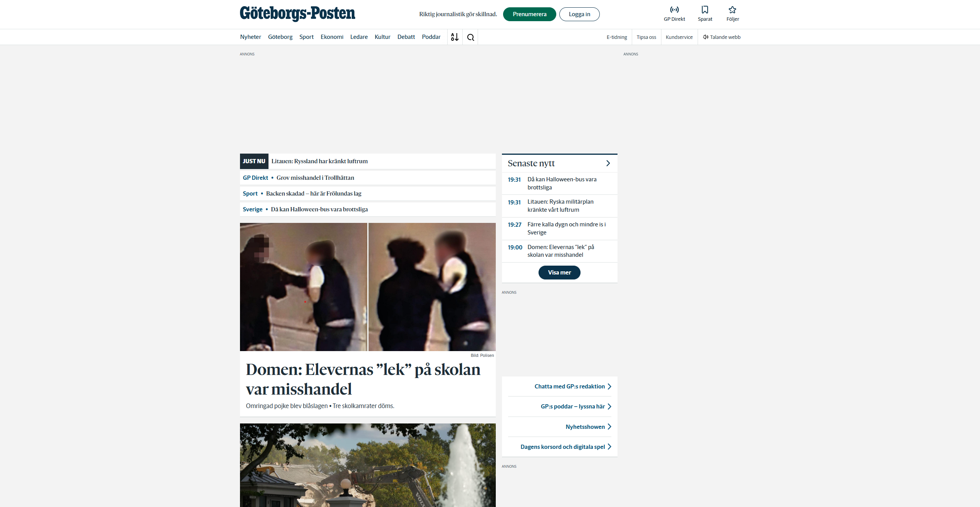Open the Följer star icon
Image resolution: width=980 pixels, height=507 pixels.
[x=732, y=10]
